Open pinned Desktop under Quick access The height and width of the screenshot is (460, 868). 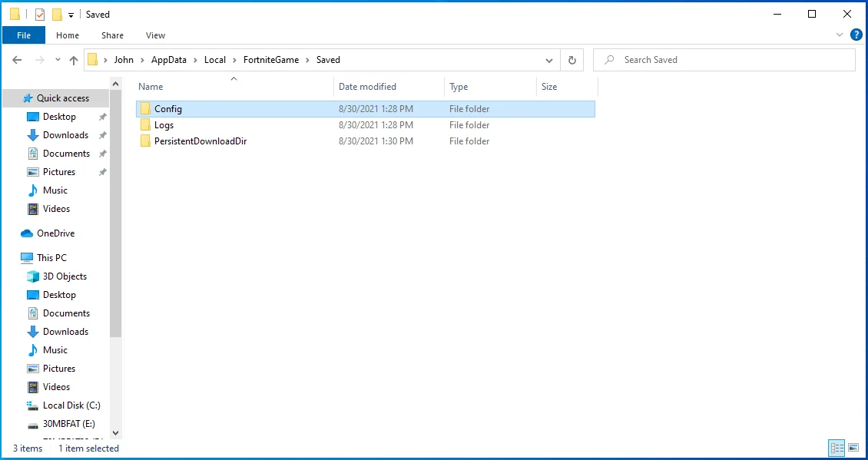tap(59, 117)
